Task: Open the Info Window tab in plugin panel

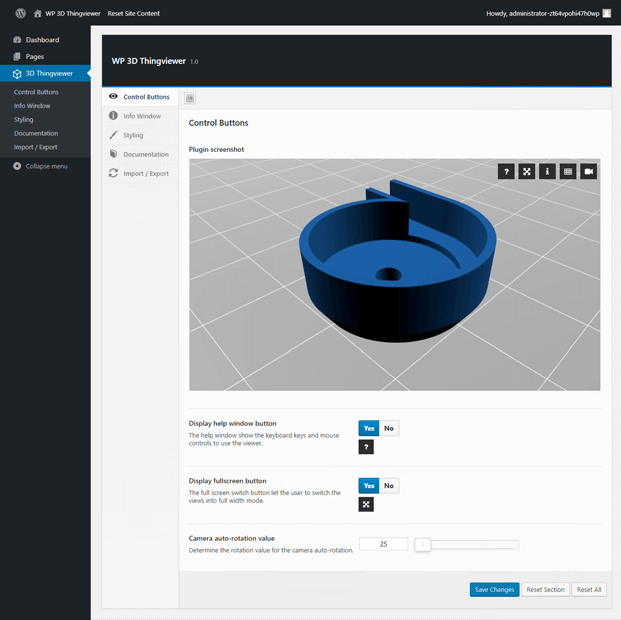Action: (140, 116)
